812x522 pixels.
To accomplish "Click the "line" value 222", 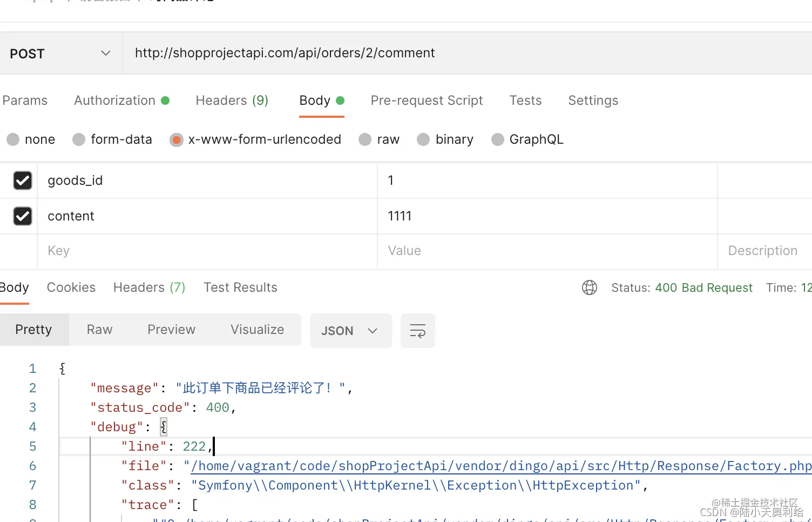I will coord(194,446).
